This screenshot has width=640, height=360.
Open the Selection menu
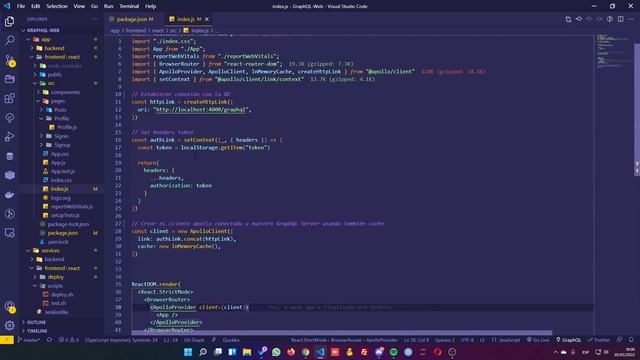point(57,6)
